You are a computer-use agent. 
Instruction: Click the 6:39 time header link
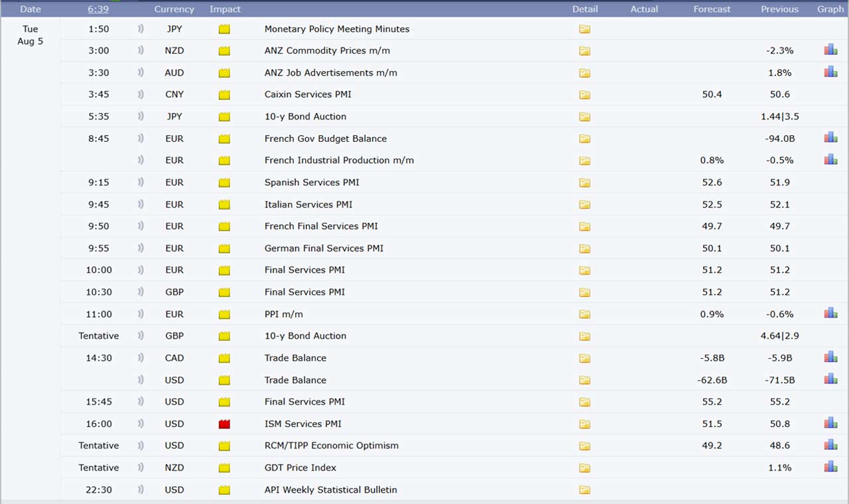(x=98, y=9)
